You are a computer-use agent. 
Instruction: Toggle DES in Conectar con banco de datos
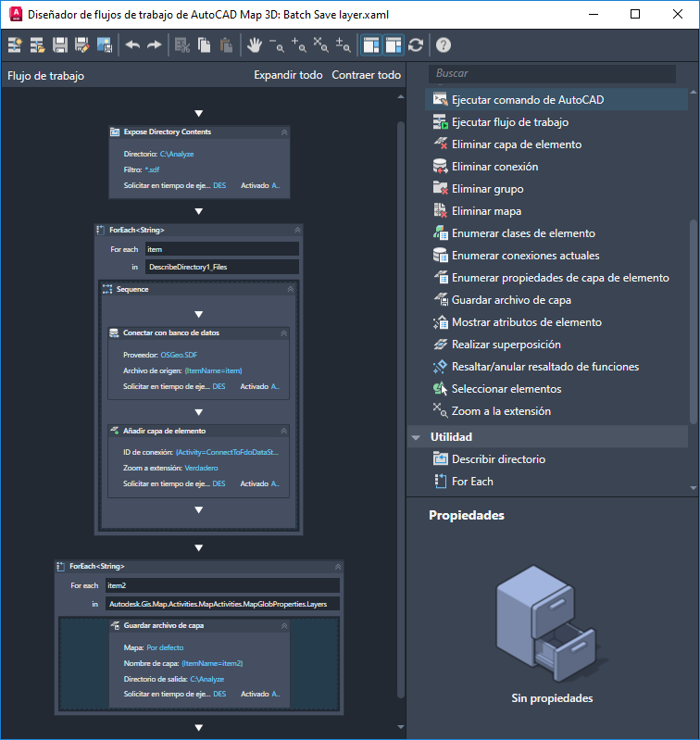coord(219,386)
